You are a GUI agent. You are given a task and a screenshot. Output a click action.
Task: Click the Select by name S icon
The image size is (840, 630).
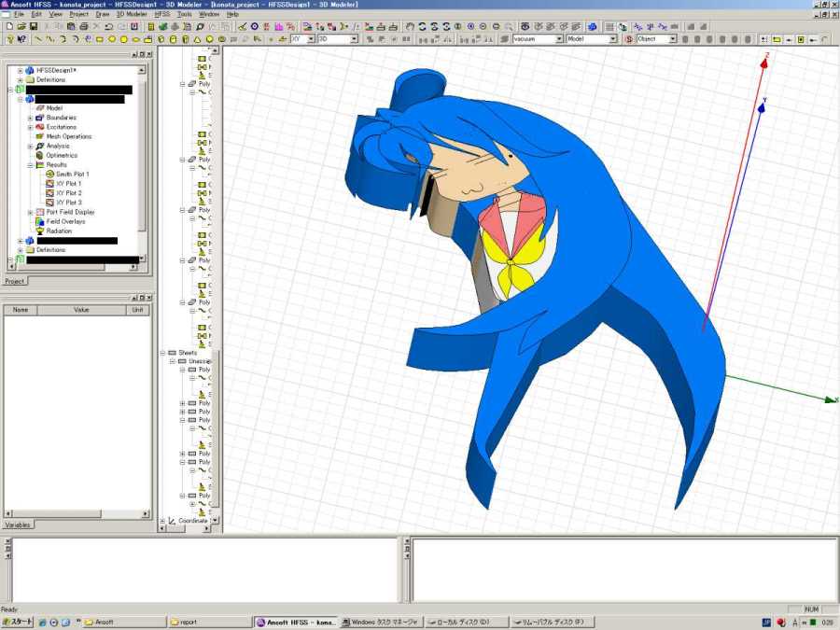click(629, 39)
